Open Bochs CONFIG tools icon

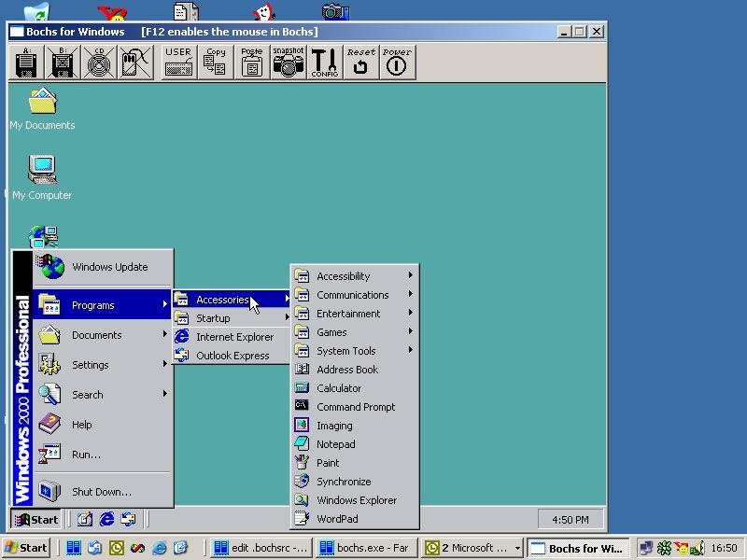point(324,63)
